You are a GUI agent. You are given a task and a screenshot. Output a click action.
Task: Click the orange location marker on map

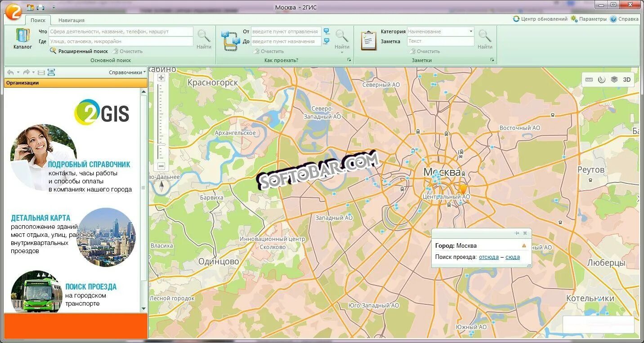click(463, 189)
